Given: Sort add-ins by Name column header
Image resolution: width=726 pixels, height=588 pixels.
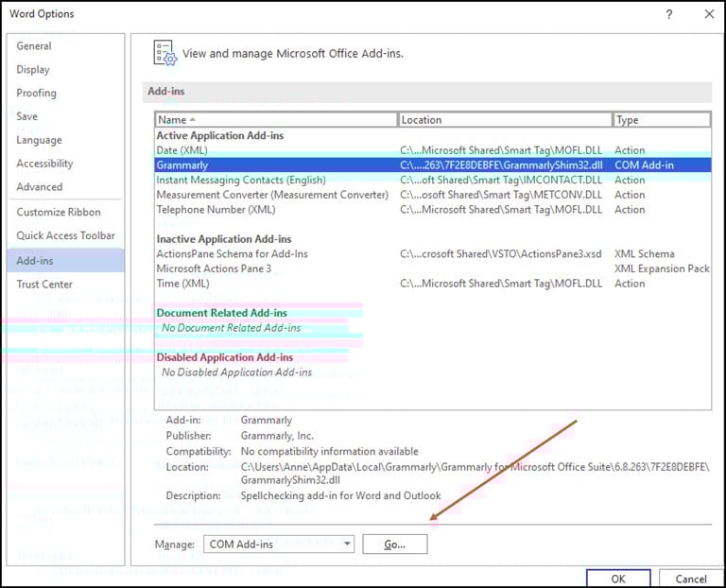Looking at the screenshot, I should pyautogui.click(x=276, y=120).
